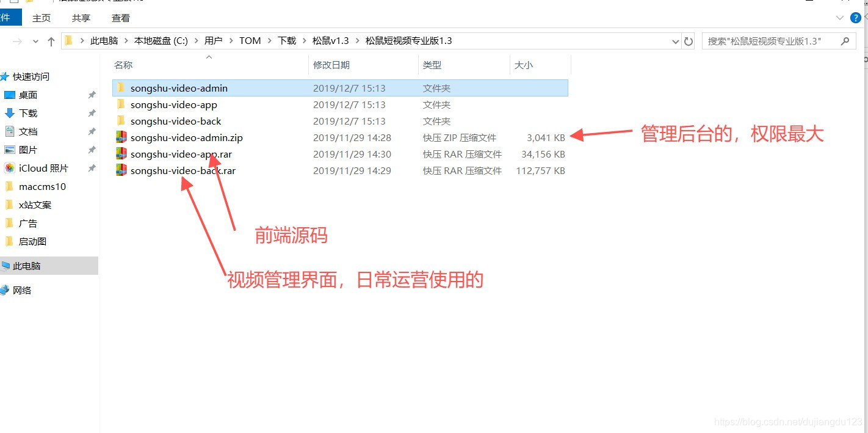Click the 快压 ZIP 压缩文件 type cell

pyautogui.click(x=460, y=137)
